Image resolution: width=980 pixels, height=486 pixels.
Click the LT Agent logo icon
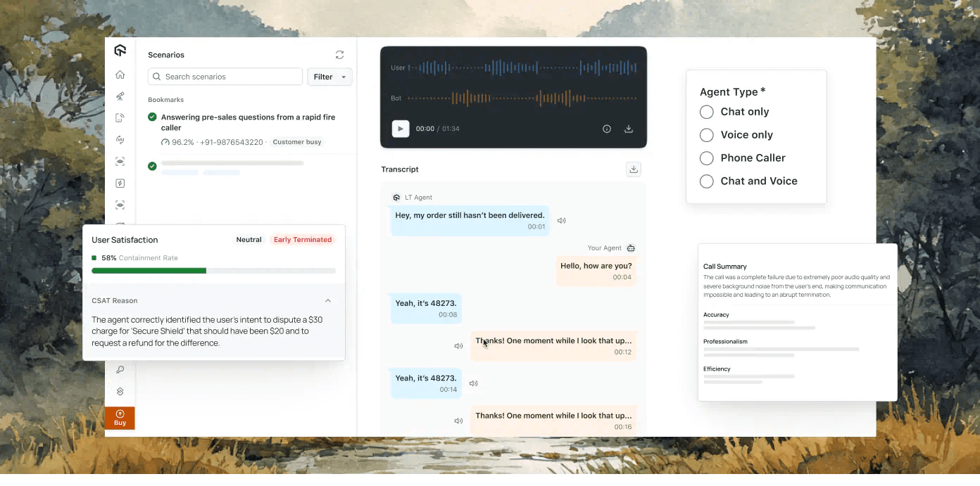(396, 198)
